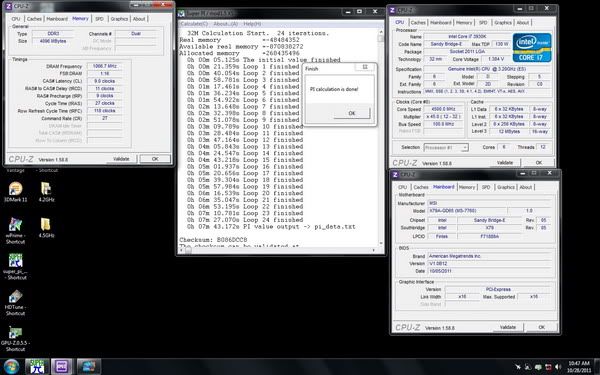Click the Manufacturer MSI field

pos(490,203)
